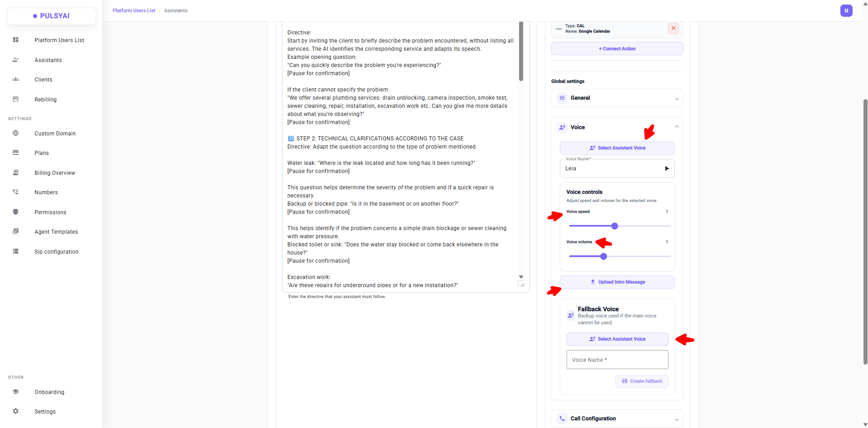The height and width of the screenshot is (428, 868).
Task: Click the Voice section speaker icon
Action: point(562,127)
